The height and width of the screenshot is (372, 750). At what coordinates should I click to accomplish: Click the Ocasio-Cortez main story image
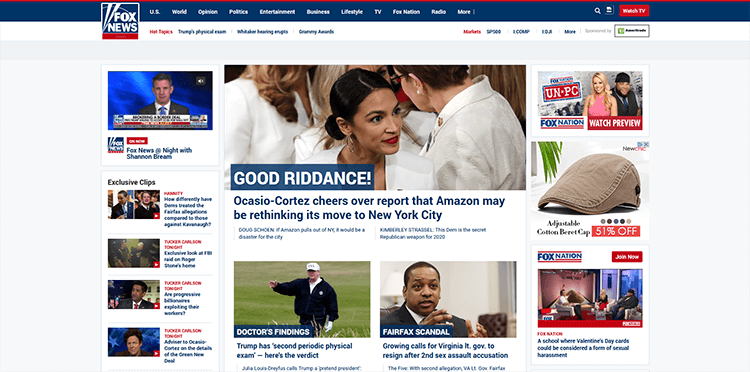click(375, 127)
